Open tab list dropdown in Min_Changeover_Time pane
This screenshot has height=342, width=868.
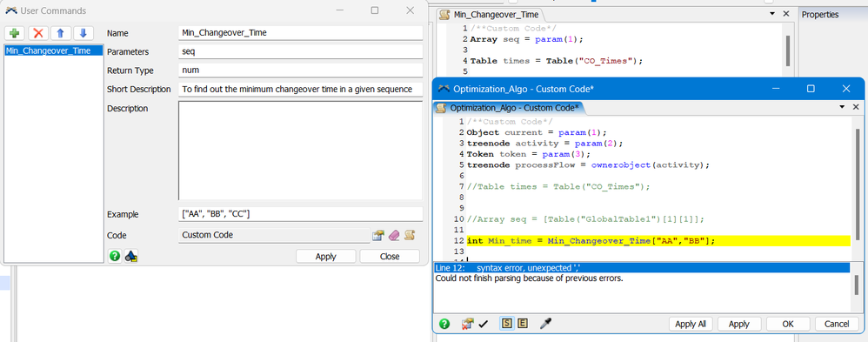pos(771,14)
